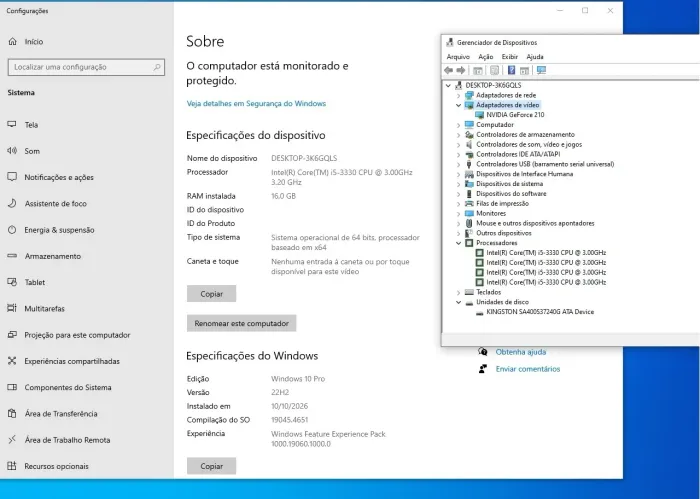Click the Tablet icon in sidebar
The height and width of the screenshot is (499, 700).
click(12, 282)
